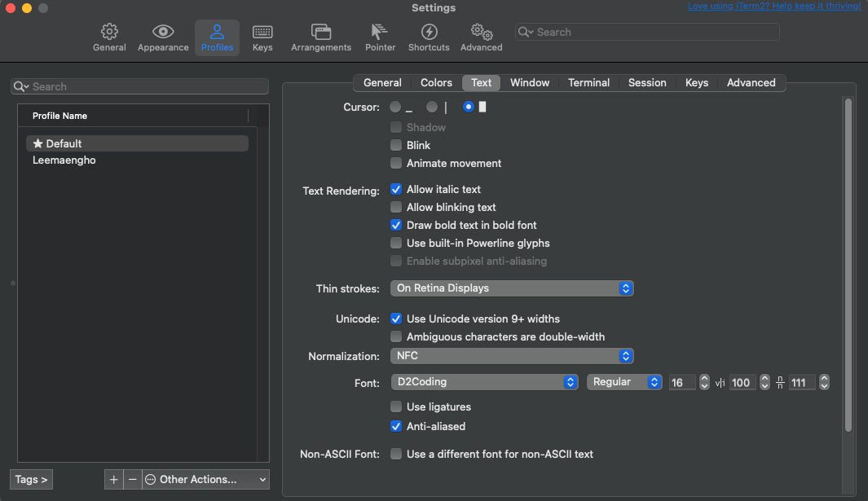The width and height of the screenshot is (868, 501).
Task: Open the D2Coding font dropdown
Action: [x=484, y=382]
